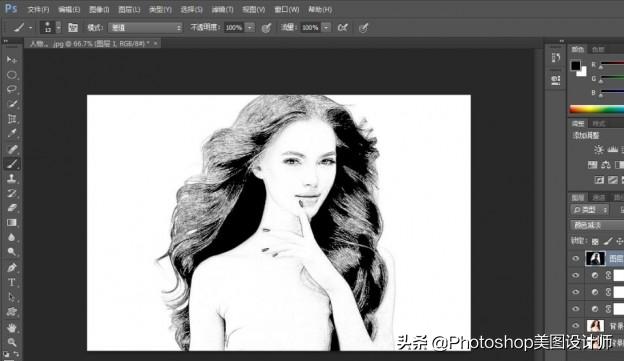Select the Elliptical Marquee tool
This screenshot has width=624, height=361.
pyautogui.click(x=12, y=74)
